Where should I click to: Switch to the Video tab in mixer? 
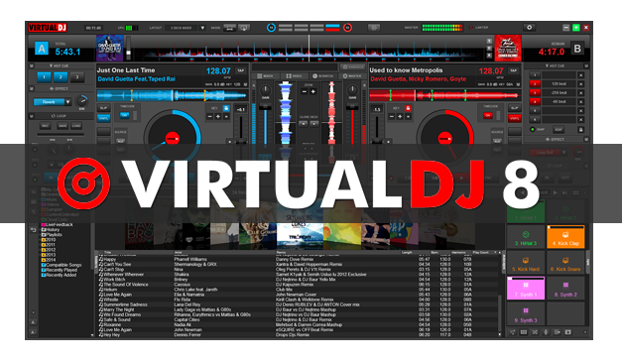pos(295,75)
